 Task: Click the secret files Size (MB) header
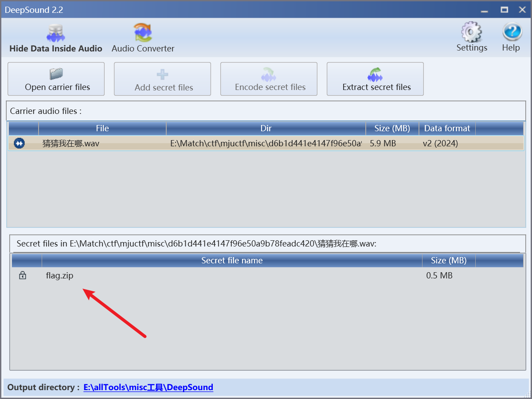click(449, 261)
